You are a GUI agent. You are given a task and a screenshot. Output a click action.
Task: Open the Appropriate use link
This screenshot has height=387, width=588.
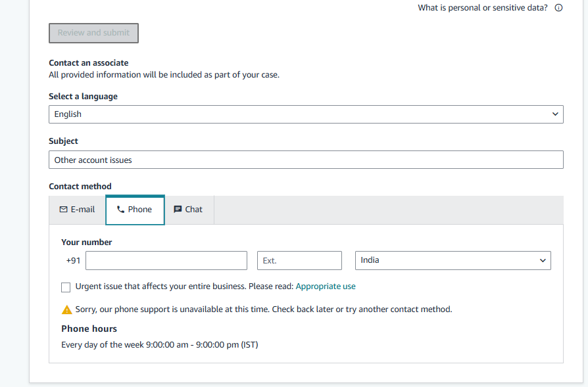(x=326, y=286)
